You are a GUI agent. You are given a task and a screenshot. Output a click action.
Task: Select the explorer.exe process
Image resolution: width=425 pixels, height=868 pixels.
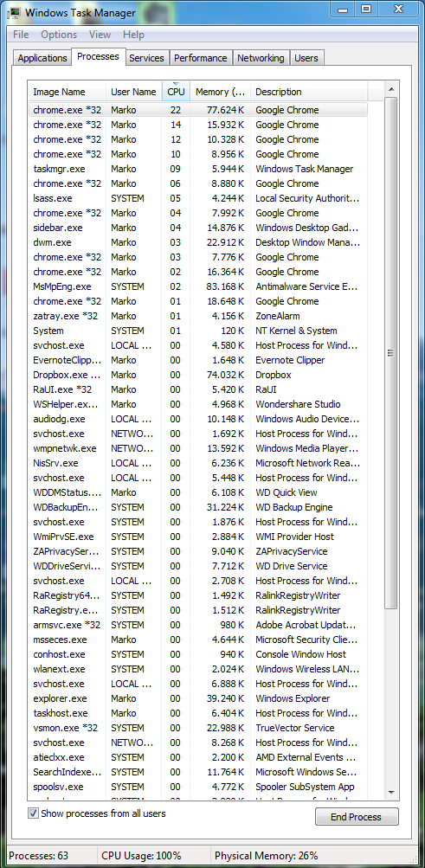click(x=197, y=698)
